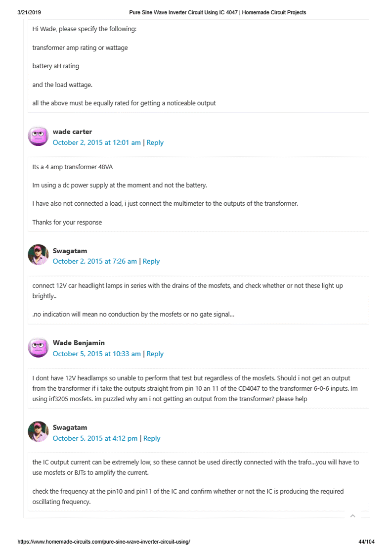The height and width of the screenshot is (555, 392).
Task: Open the October 2, 2015 7:26 am permalink
Action: tap(95, 261)
